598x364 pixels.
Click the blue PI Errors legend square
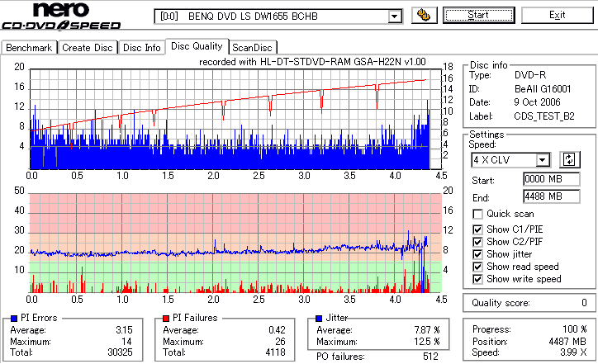pos(14,319)
